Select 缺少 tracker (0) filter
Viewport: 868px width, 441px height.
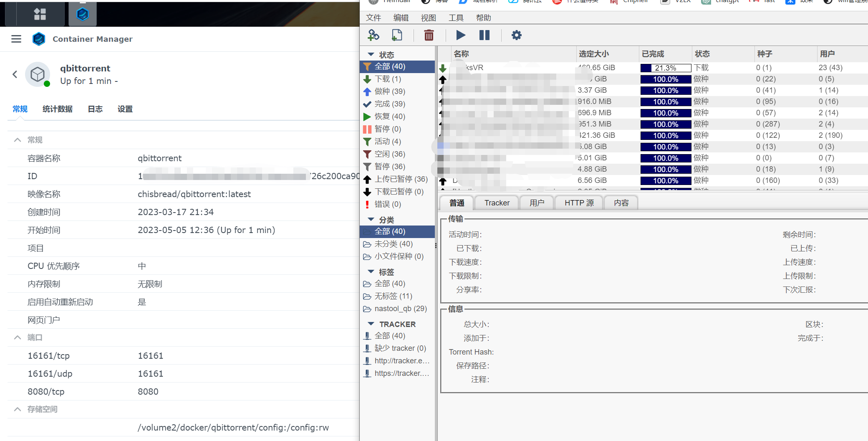click(397, 348)
